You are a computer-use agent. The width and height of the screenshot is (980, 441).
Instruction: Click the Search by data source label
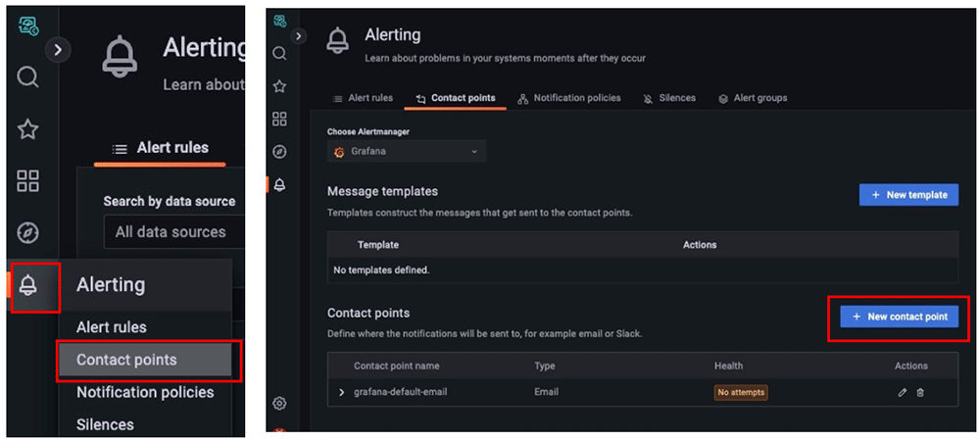pos(170,202)
